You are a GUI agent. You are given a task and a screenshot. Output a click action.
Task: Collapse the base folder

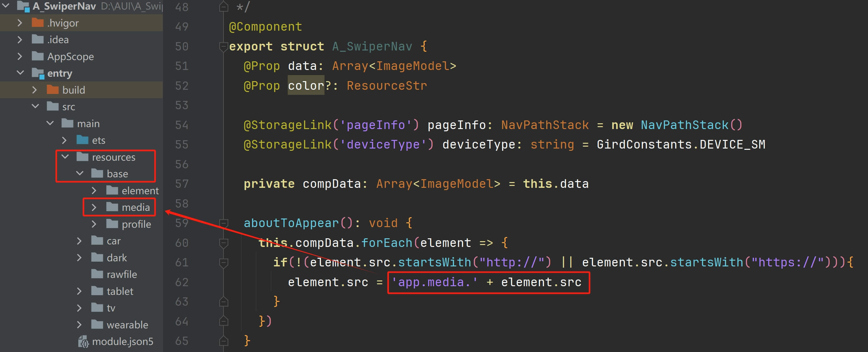click(80, 174)
